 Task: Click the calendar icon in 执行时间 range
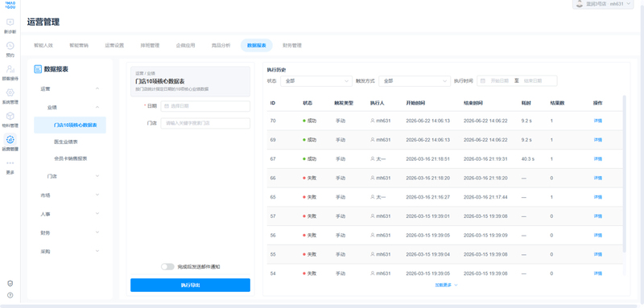pos(483,80)
